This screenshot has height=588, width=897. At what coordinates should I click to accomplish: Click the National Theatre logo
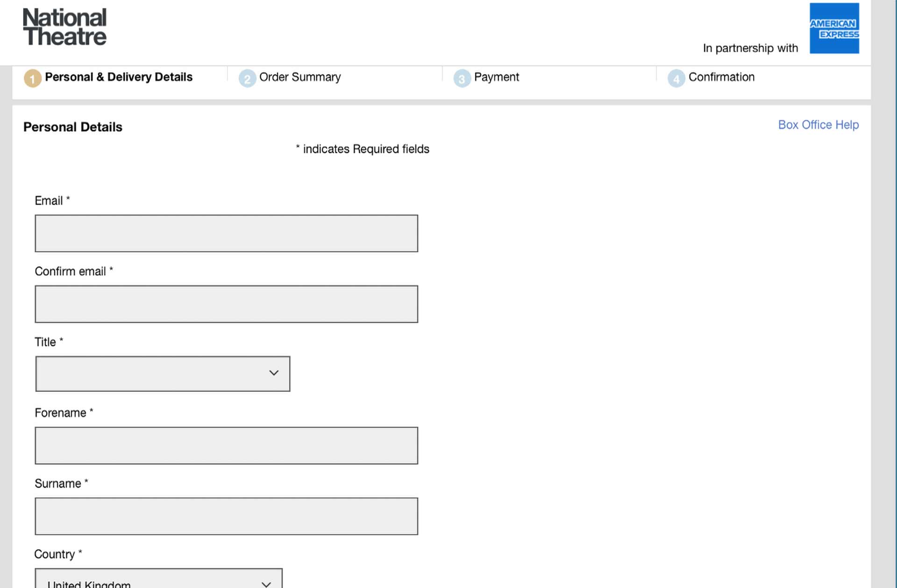click(64, 27)
